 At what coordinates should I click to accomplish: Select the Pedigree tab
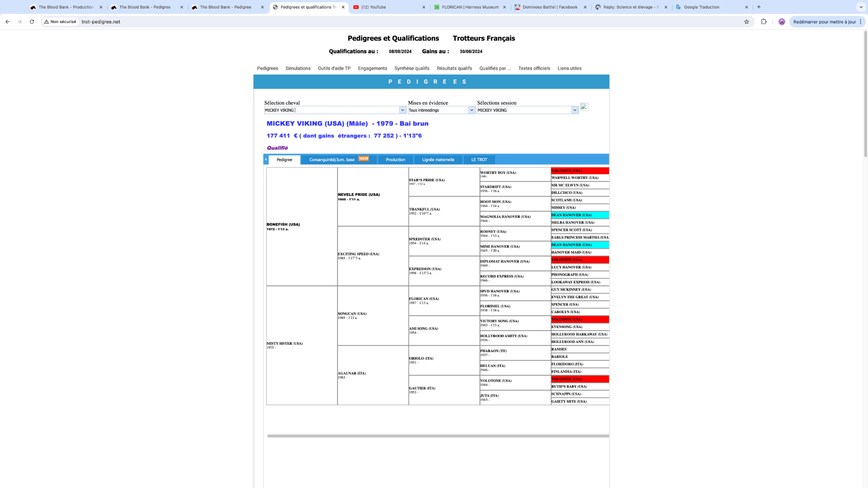click(x=284, y=160)
